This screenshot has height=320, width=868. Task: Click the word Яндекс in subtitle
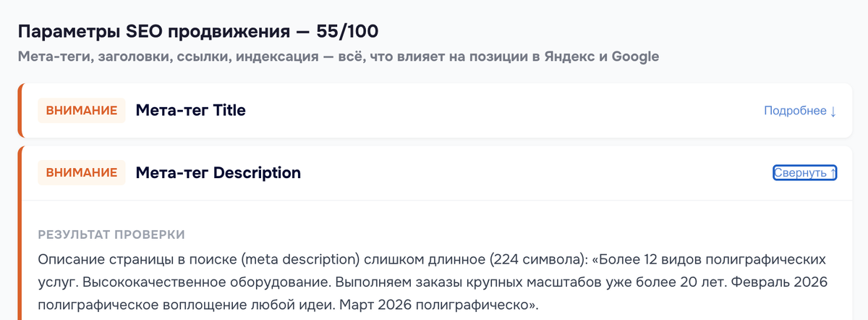[566, 56]
